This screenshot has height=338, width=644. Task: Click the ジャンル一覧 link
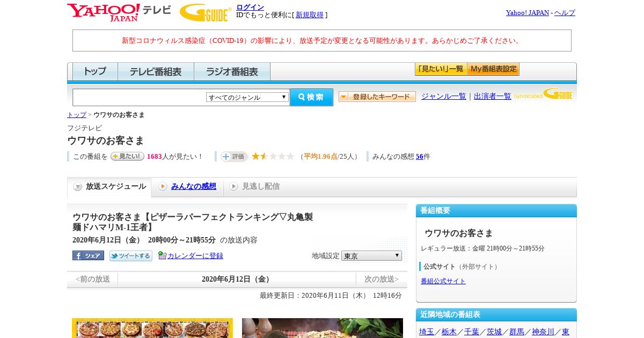[444, 97]
